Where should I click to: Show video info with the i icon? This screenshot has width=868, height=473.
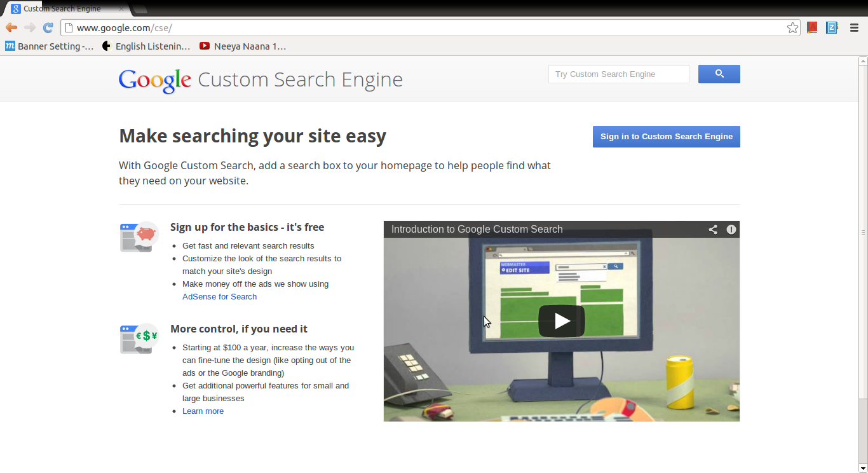(x=731, y=230)
